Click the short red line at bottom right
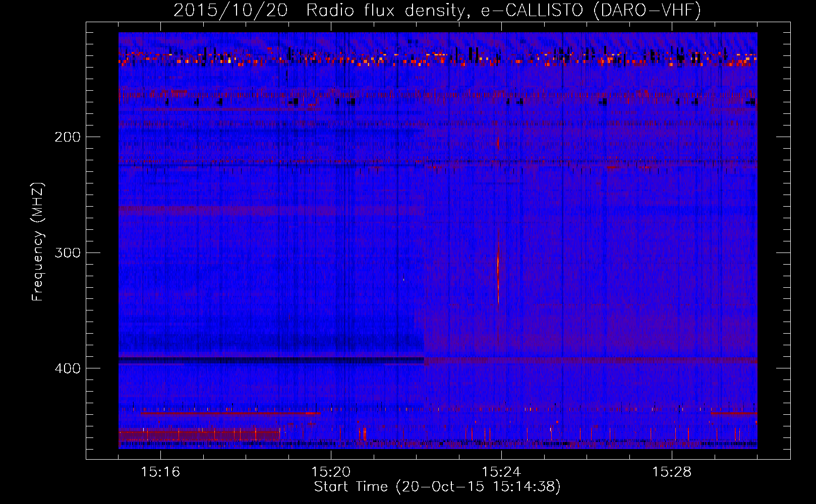The width and height of the screenshot is (816, 504). point(734,413)
